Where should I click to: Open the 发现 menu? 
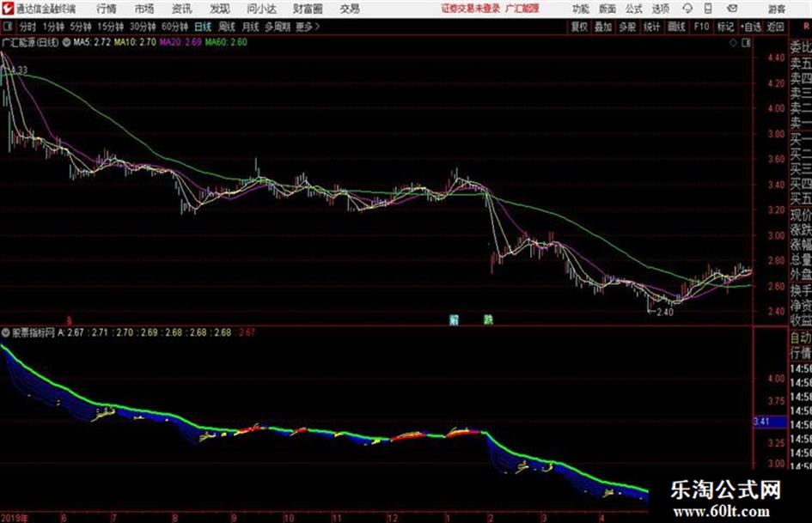click(x=220, y=9)
